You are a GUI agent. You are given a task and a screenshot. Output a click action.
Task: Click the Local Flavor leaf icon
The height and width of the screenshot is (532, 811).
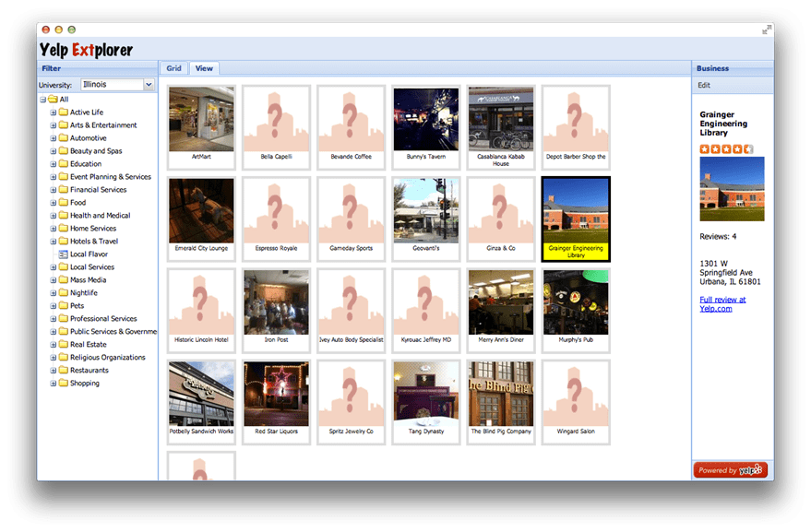point(63,254)
